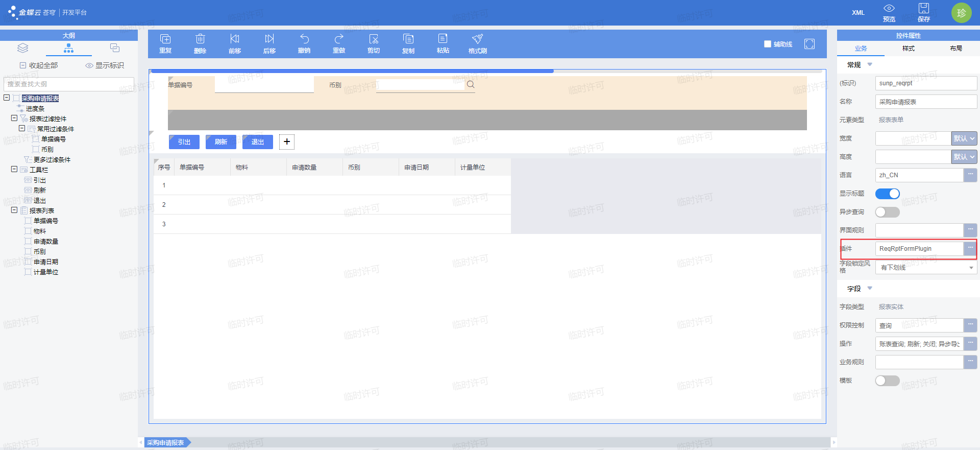Collapse the 工具栏 tree node

coord(14,169)
